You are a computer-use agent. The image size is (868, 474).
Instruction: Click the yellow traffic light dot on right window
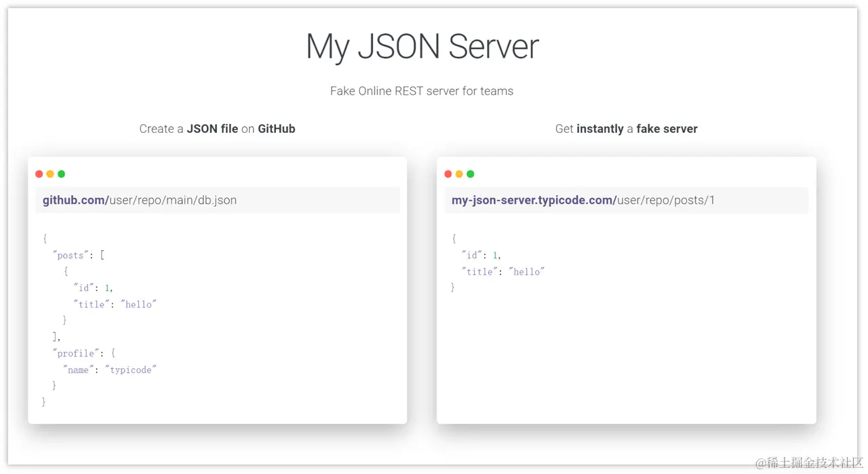[459, 174]
